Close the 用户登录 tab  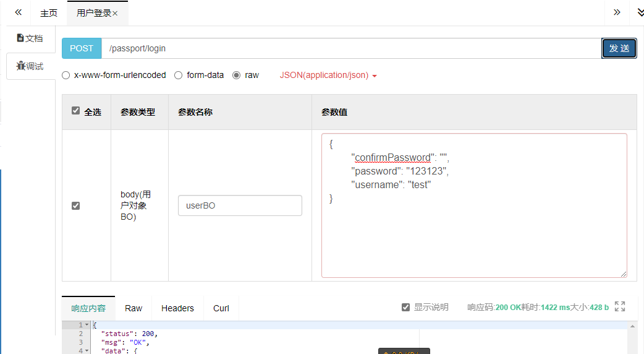click(x=115, y=14)
